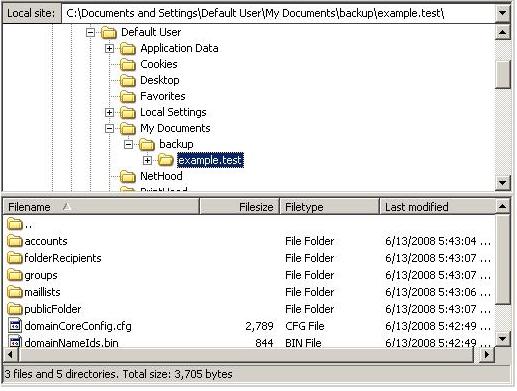Select Default User in the tree
This screenshot has width=517, height=391.
tap(151, 32)
